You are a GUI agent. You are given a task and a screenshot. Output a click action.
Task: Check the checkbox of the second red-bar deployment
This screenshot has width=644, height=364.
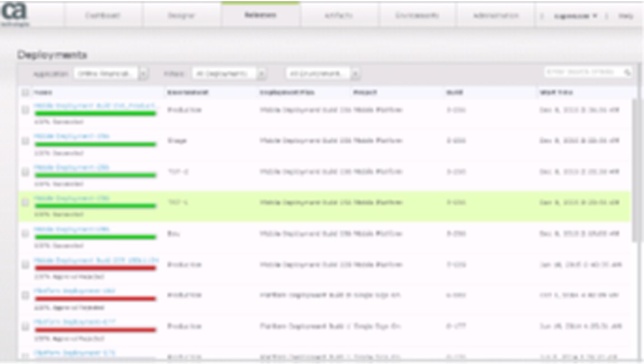[x=25, y=295]
